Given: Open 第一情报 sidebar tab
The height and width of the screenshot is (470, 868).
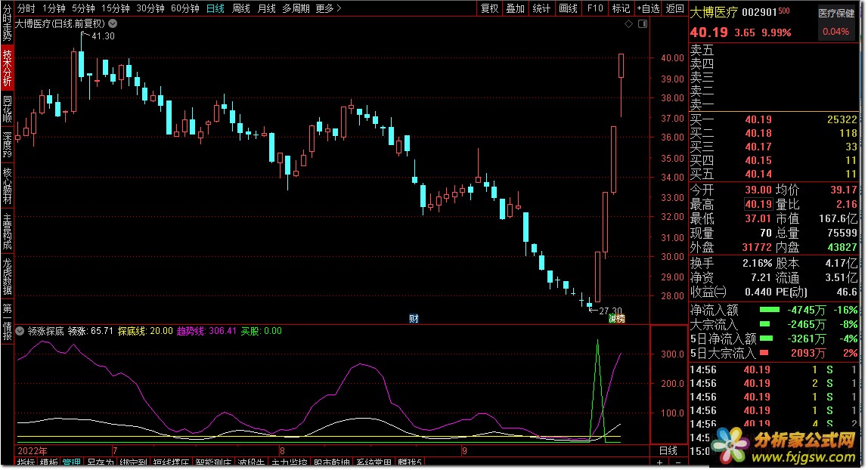Looking at the screenshot, I should pyautogui.click(x=7, y=322).
